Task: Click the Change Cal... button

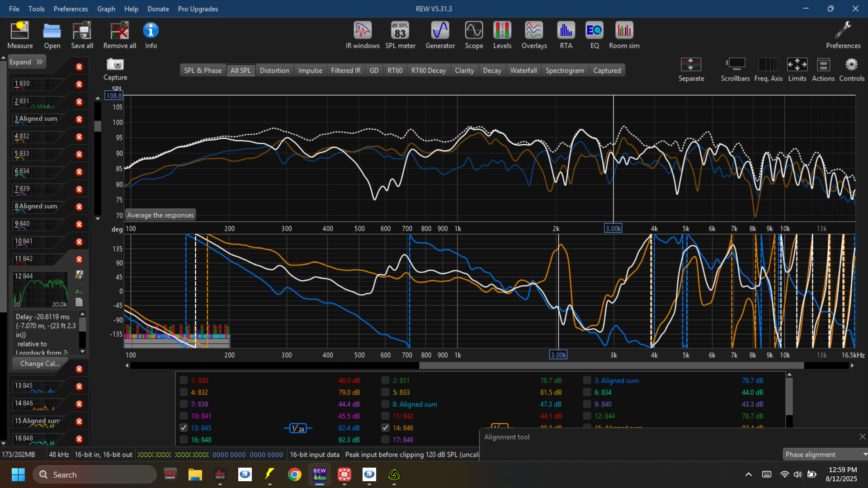Action: pyautogui.click(x=40, y=364)
